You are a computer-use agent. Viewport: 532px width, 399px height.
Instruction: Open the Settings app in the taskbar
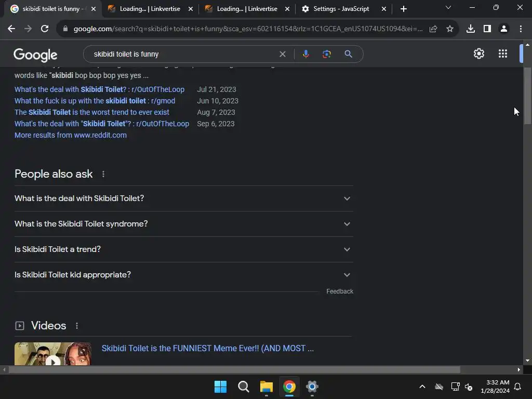click(312, 387)
